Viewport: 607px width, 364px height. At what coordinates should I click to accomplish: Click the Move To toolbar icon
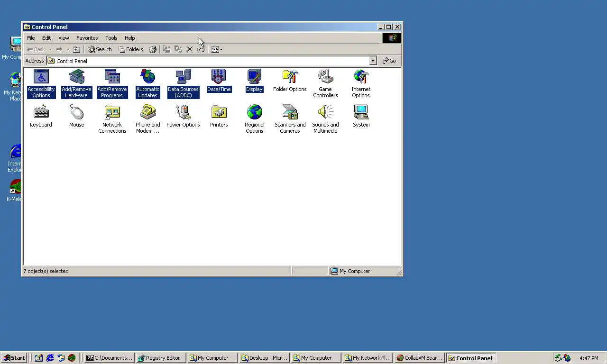click(166, 49)
